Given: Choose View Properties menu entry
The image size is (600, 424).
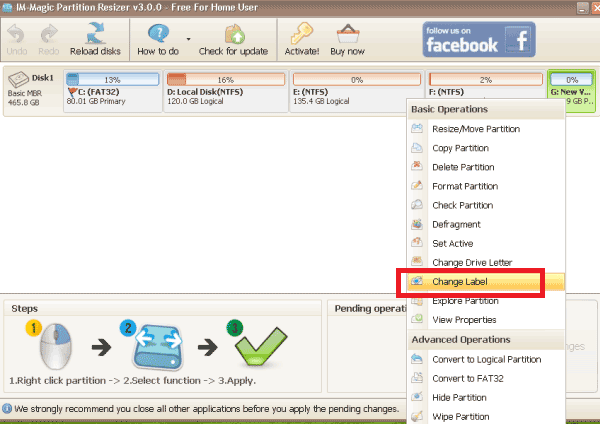Looking at the screenshot, I should (x=486, y=320).
